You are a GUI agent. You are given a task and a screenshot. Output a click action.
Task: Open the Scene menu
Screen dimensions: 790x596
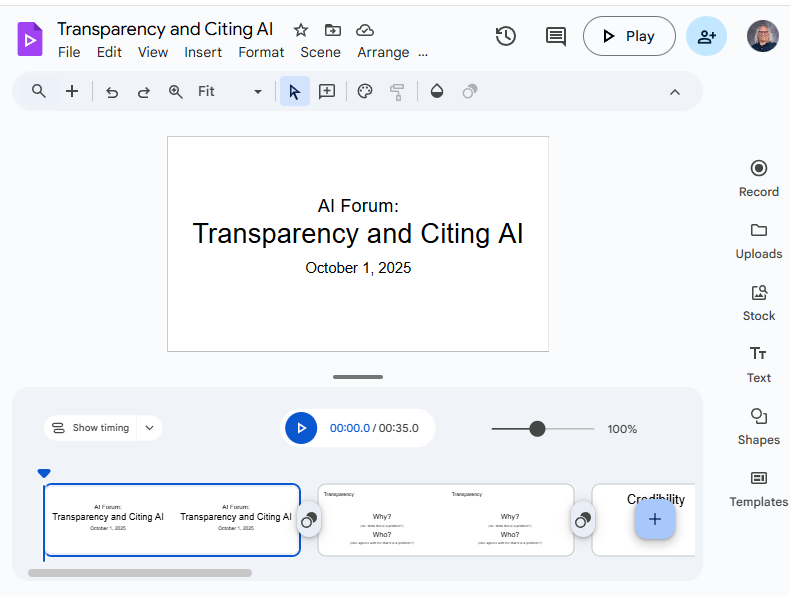320,52
